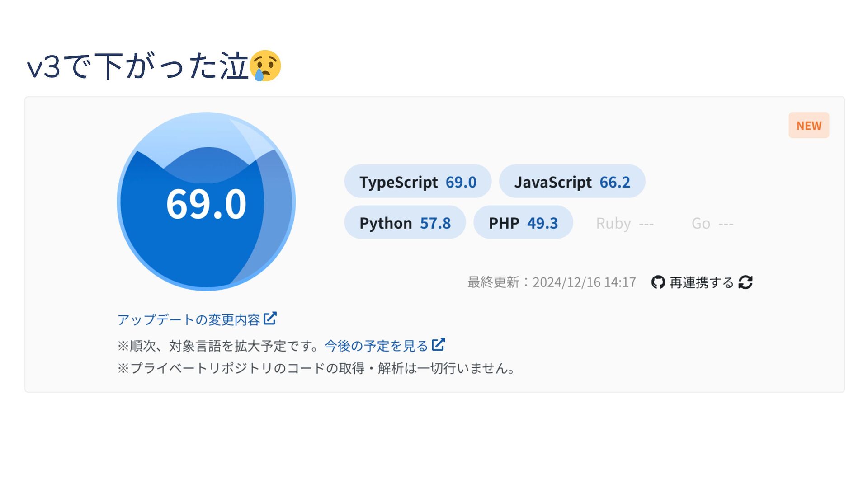
Task: Click the orange NEW badge
Action: [x=808, y=126]
